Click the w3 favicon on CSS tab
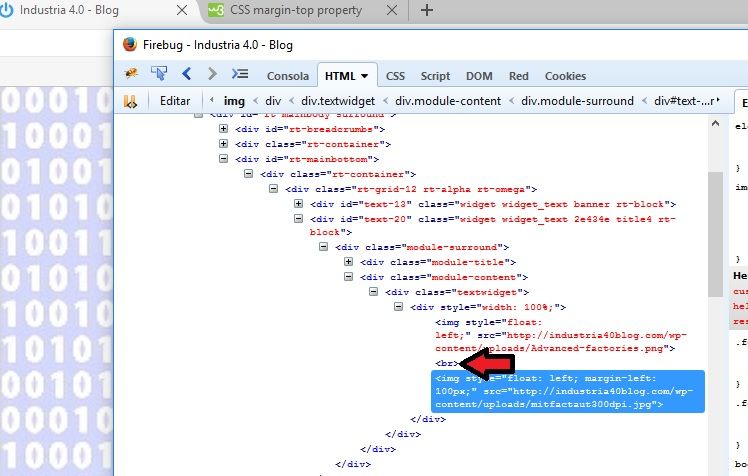Image resolution: width=748 pixels, height=476 pixels. pyautogui.click(x=216, y=10)
